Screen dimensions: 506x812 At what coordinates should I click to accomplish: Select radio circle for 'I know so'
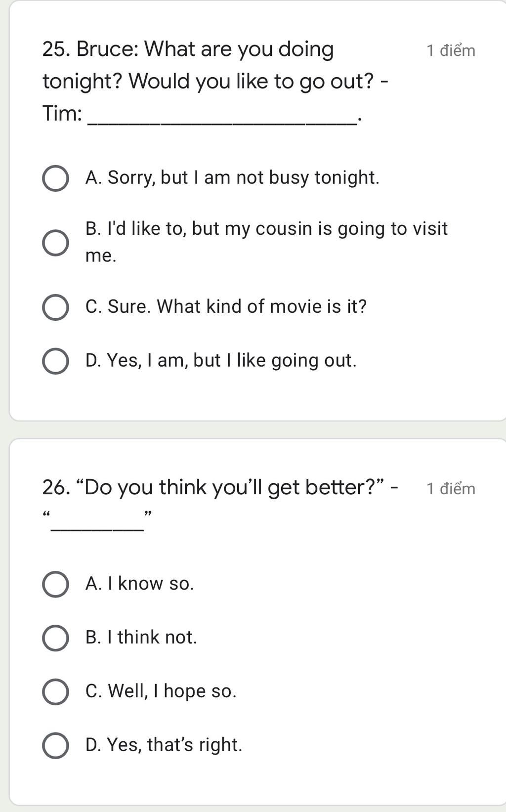[55, 584]
